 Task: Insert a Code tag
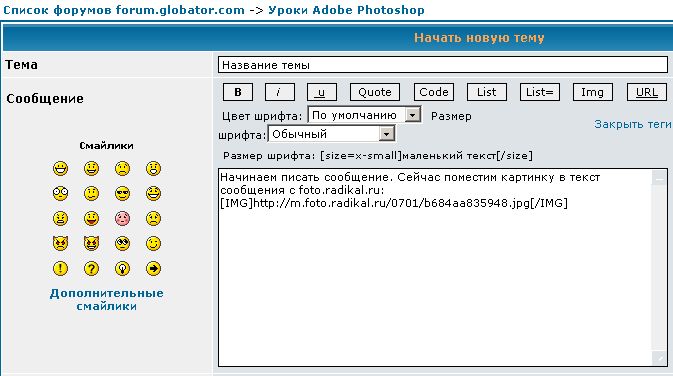(434, 92)
